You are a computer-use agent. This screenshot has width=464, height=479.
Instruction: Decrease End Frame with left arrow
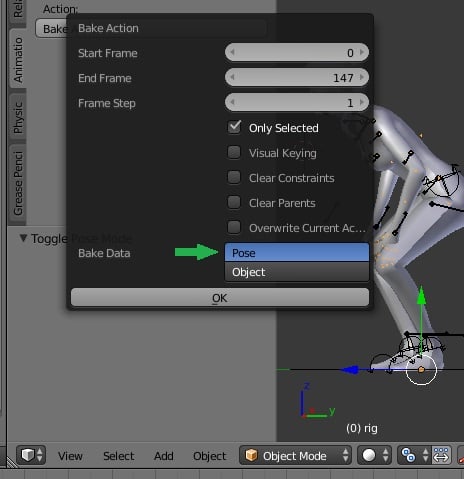(x=232, y=77)
